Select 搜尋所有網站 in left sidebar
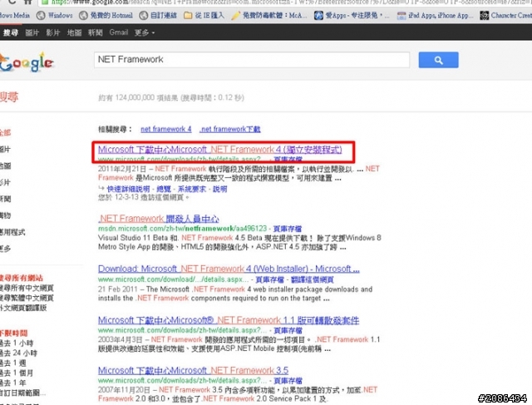Image resolution: width=532 pixels, height=405 pixels. [x=22, y=278]
